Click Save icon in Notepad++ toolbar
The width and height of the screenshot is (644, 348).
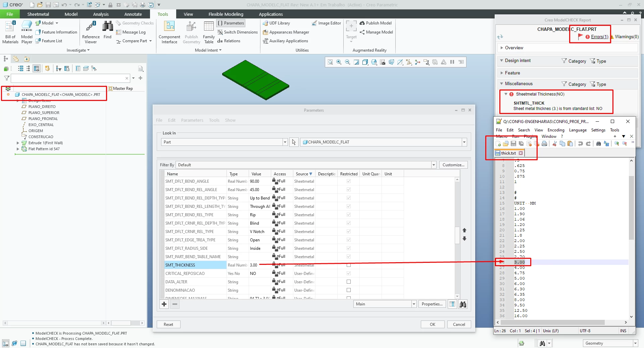pyautogui.click(x=513, y=144)
